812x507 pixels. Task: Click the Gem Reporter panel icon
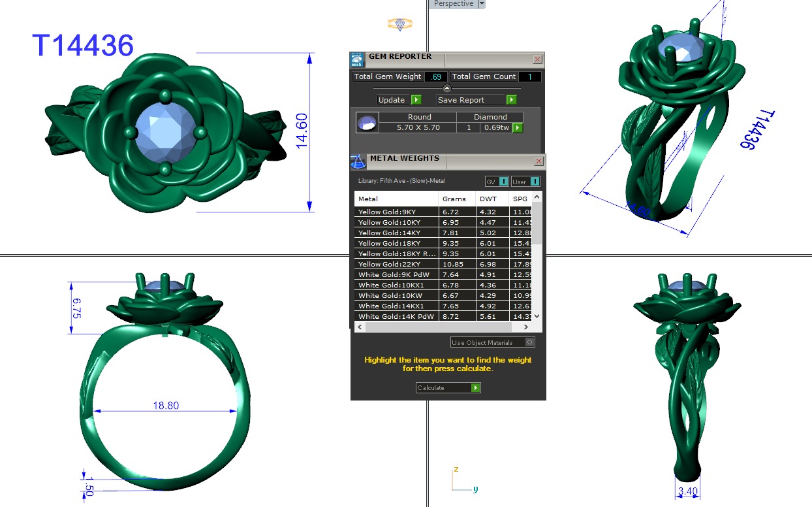pos(357,60)
